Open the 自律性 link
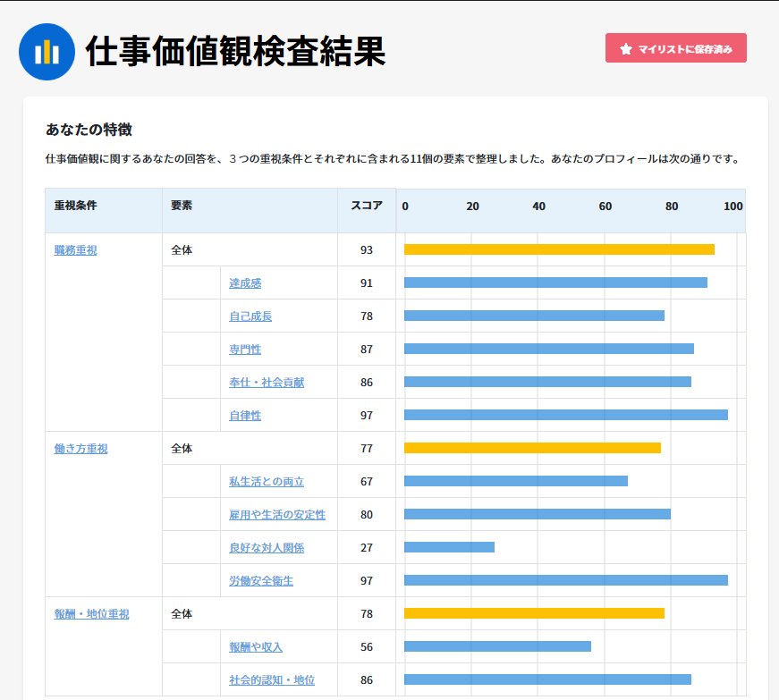This screenshot has height=700, width=779. click(245, 415)
